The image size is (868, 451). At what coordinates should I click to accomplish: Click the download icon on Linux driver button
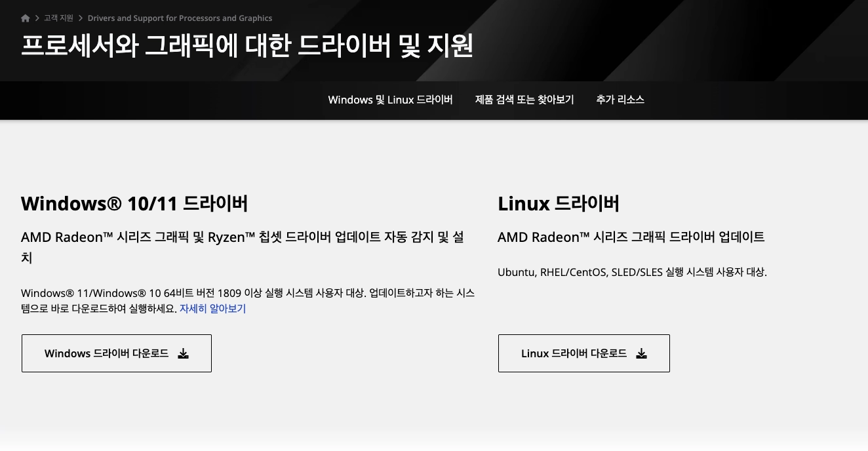click(x=641, y=353)
